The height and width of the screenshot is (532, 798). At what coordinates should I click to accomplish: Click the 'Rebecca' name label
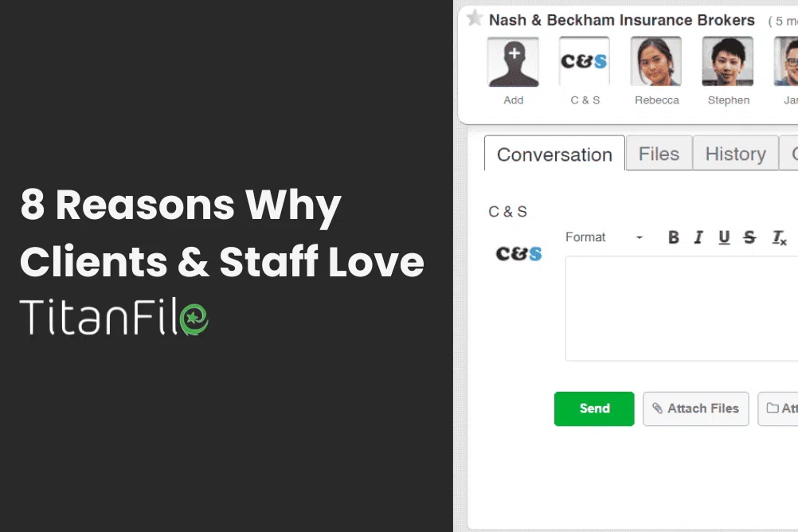click(x=656, y=100)
